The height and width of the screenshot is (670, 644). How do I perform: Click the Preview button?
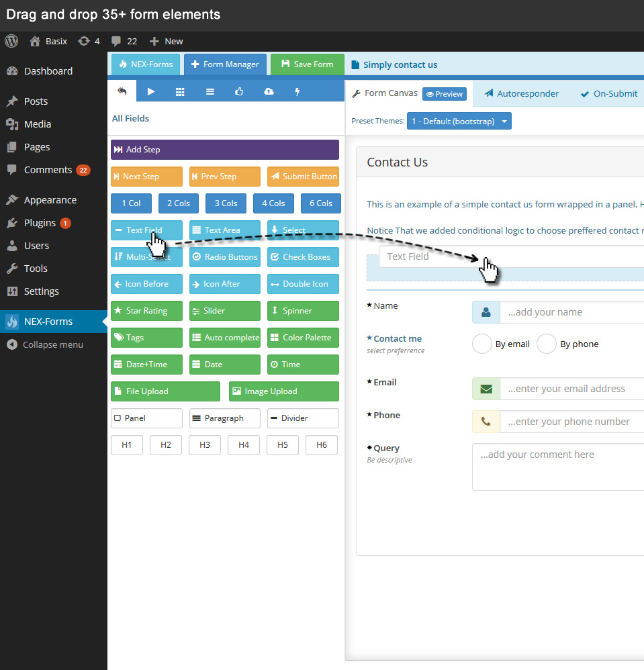[x=445, y=94]
